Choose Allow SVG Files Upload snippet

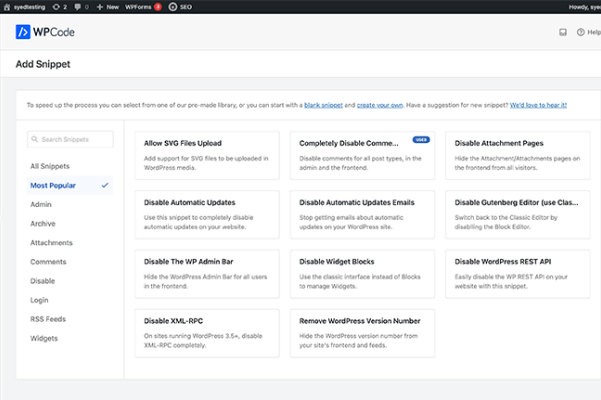(207, 155)
